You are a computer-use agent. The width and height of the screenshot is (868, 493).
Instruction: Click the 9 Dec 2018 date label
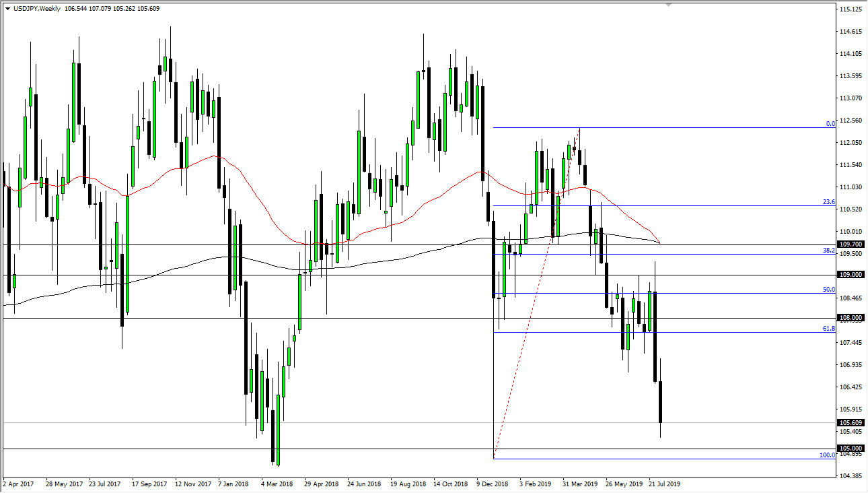[493, 484]
